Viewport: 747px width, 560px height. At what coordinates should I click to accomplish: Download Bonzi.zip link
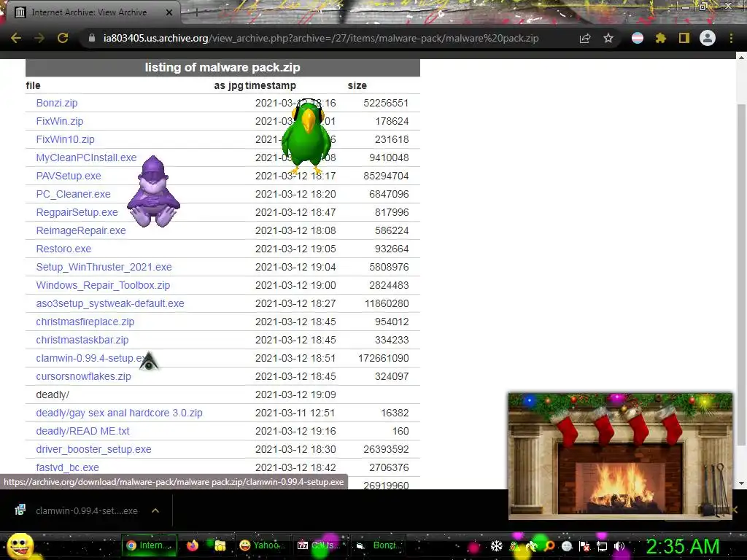pos(57,103)
